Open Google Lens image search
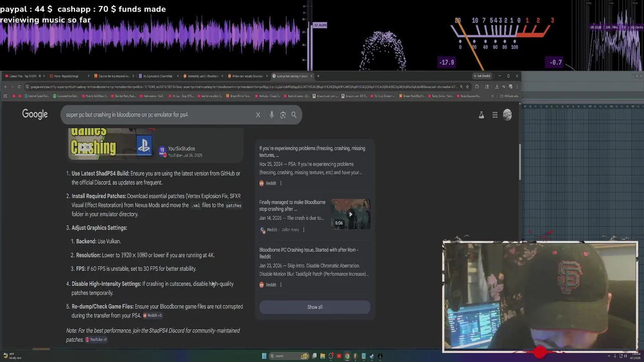This screenshot has height=362, width=644. [283, 115]
